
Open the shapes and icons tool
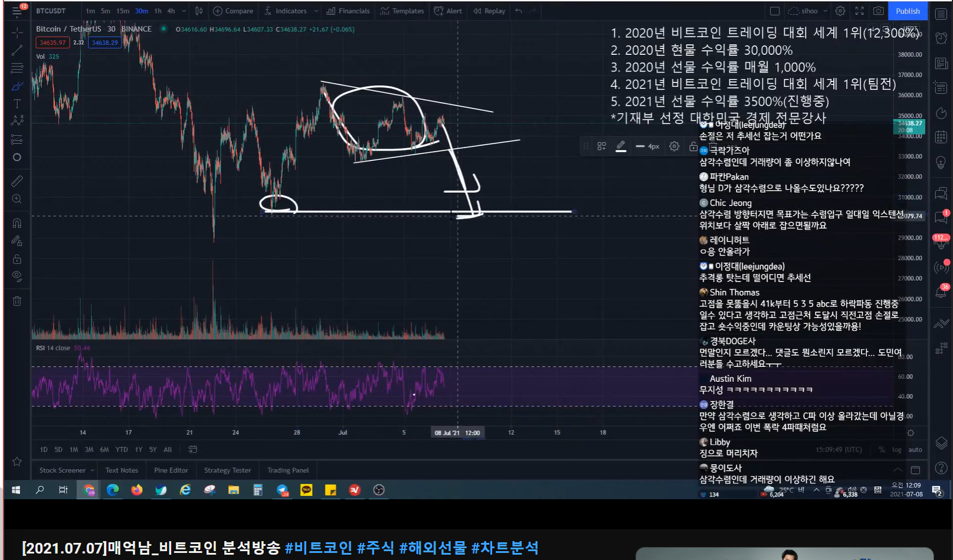coord(17,157)
